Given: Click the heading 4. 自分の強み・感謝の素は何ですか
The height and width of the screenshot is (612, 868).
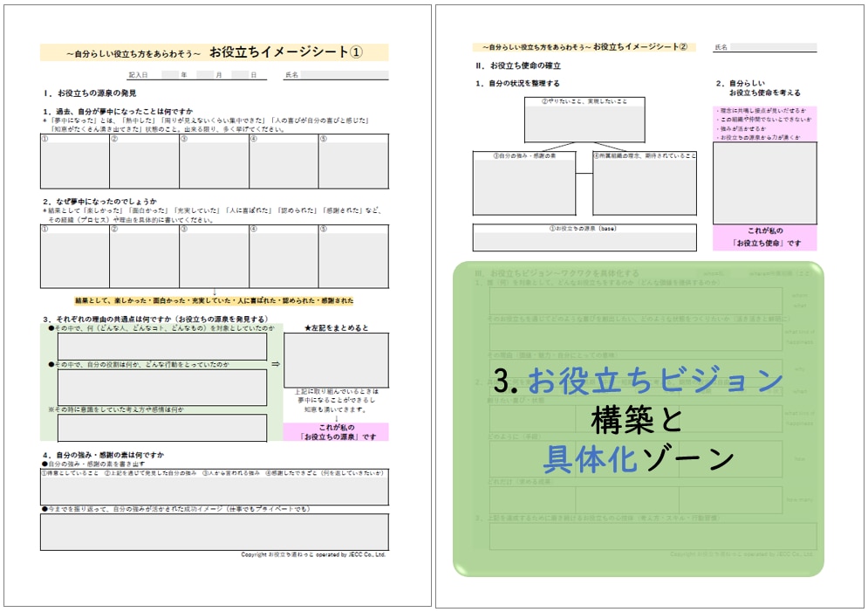Looking at the screenshot, I should point(104,455).
